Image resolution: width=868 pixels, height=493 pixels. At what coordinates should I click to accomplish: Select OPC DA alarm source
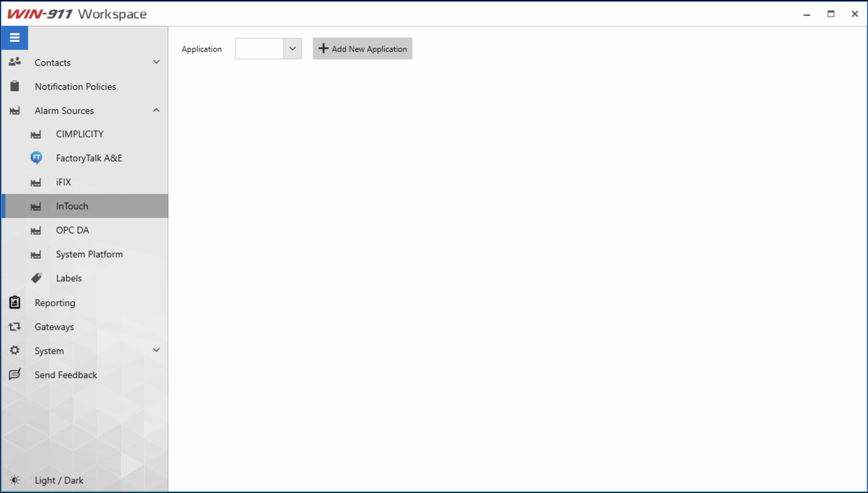85,230
